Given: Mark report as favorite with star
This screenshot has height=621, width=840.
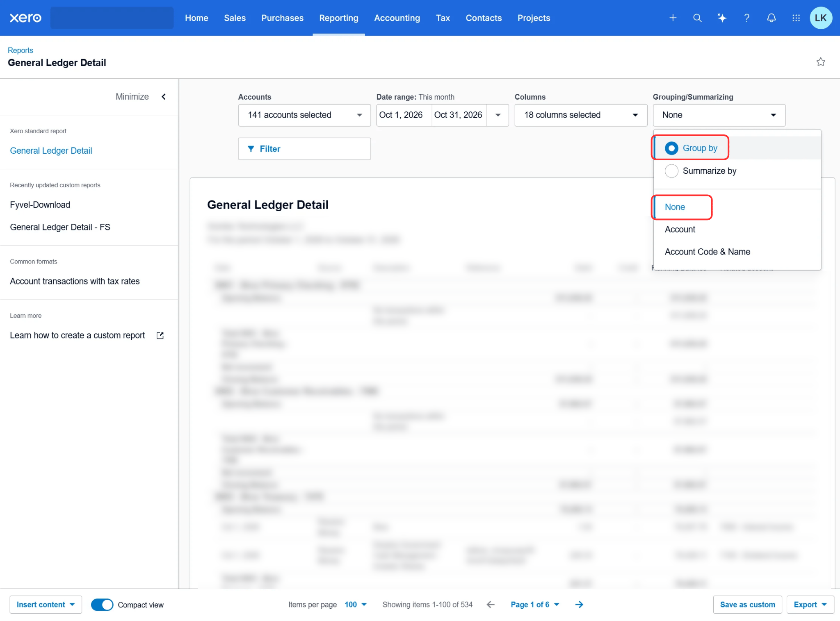Looking at the screenshot, I should pos(820,62).
